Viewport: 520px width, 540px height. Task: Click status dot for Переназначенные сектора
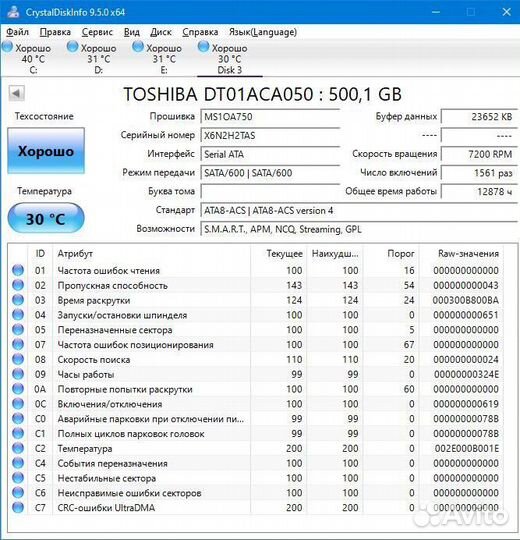(x=18, y=329)
